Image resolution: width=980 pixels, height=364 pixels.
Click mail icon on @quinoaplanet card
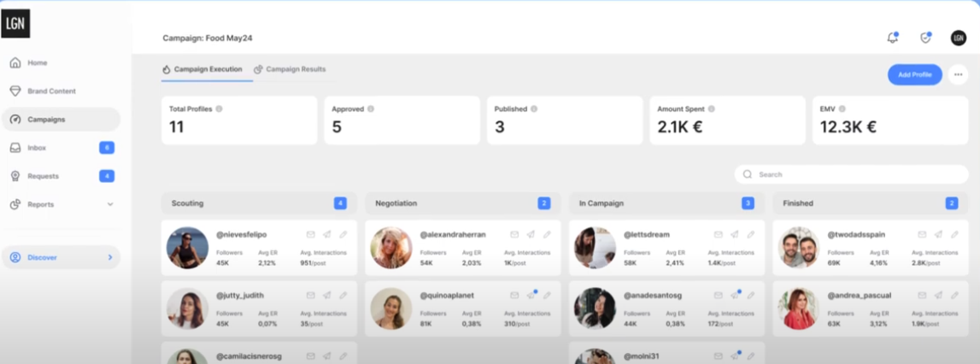pos(514,295)
